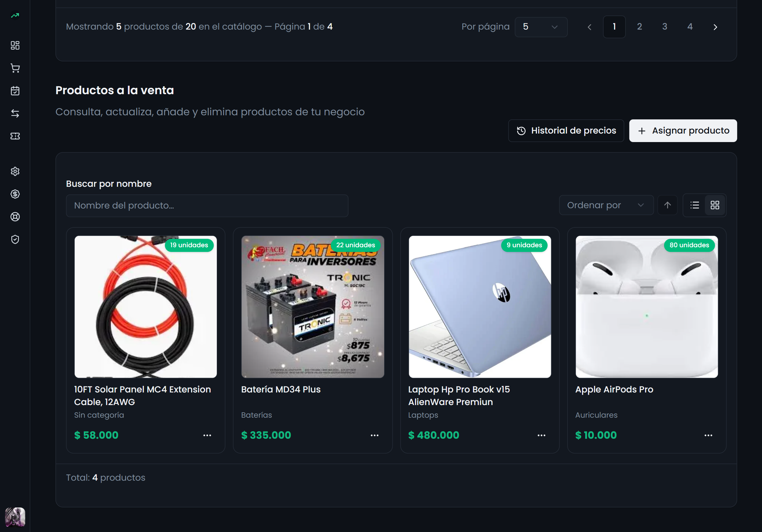Click the 80 unidades stock badge

(x=689, y=245)
